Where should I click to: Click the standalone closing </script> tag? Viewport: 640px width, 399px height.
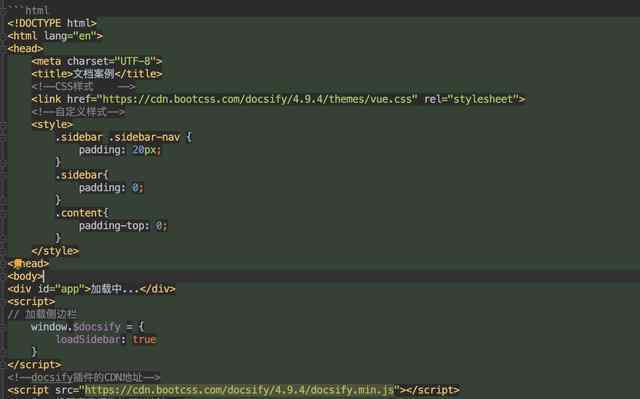(34, 365)
